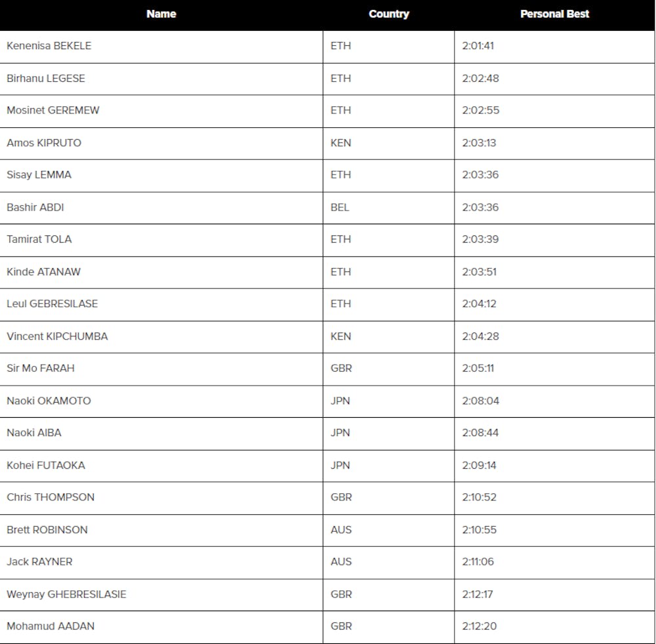Click Naoki OKAMOTO name cell
The width and height of the screenshot is (656, 644).
tap(49, 401)
